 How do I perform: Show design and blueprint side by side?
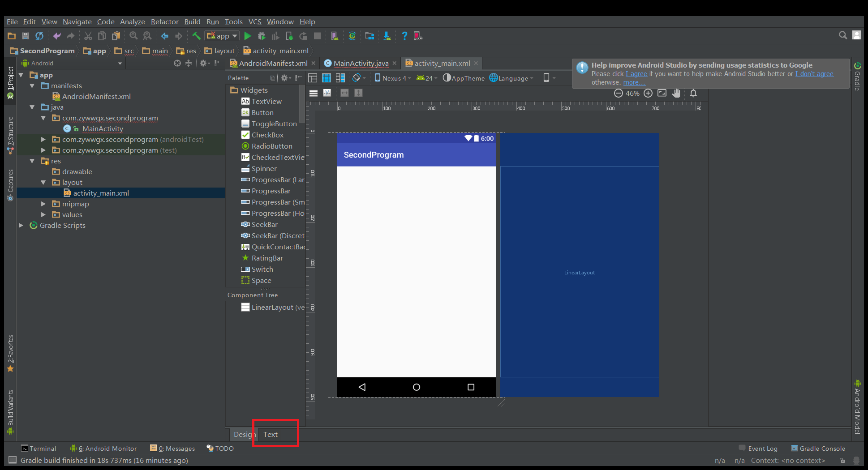tap(340, 78)
